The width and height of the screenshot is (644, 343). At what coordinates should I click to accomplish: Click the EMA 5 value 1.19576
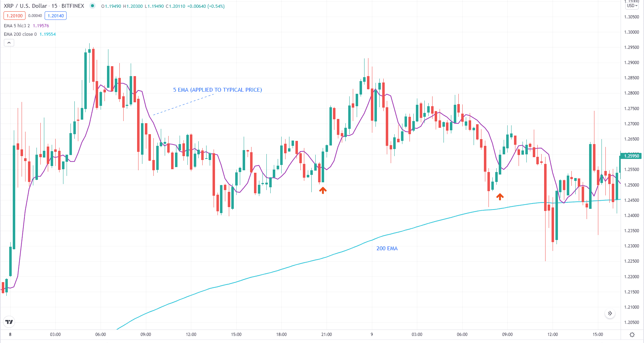(x=41, y=26)
